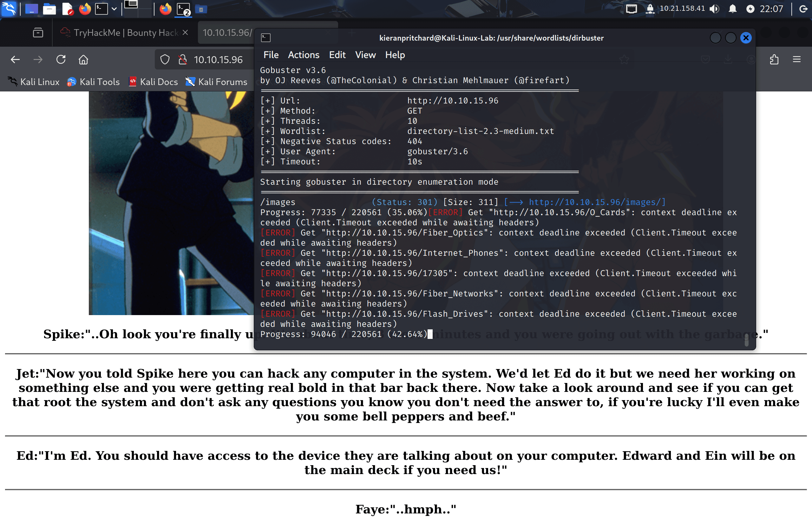This screenshot has height=528, width=812.
Task: Click the terminal window title bar icon
Action: click(265, 38)
